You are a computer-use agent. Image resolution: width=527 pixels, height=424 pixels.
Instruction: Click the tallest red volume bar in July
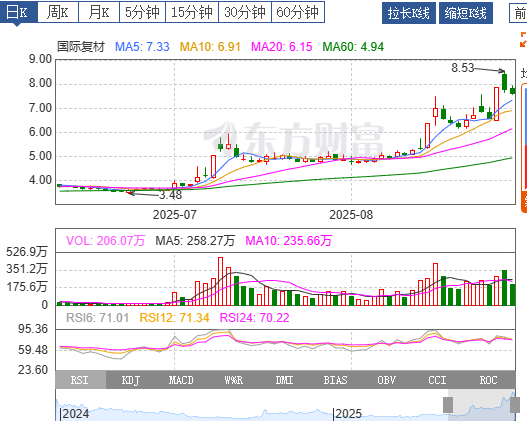220,281
